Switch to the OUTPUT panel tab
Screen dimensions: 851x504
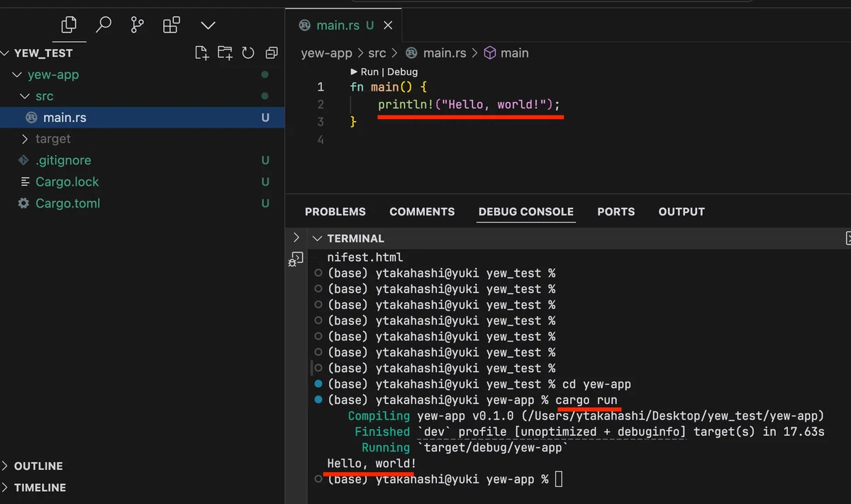(x=682, y=211)
